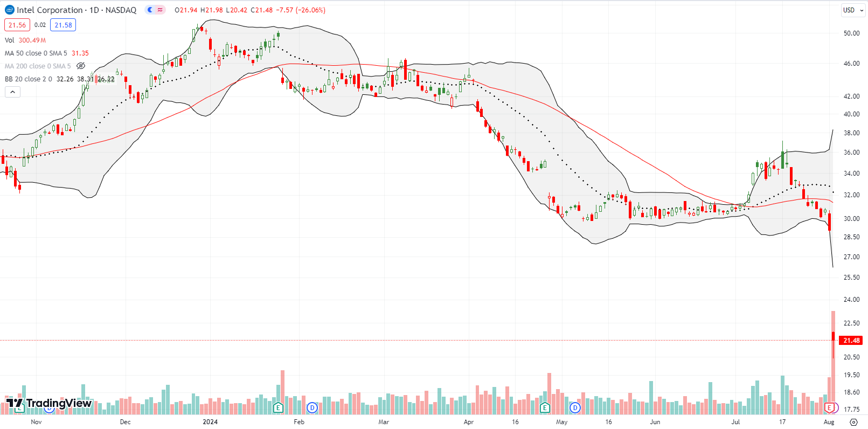Click the red 21.48 current price label
The image size is (868, 429).
click(x=851, y=340)
